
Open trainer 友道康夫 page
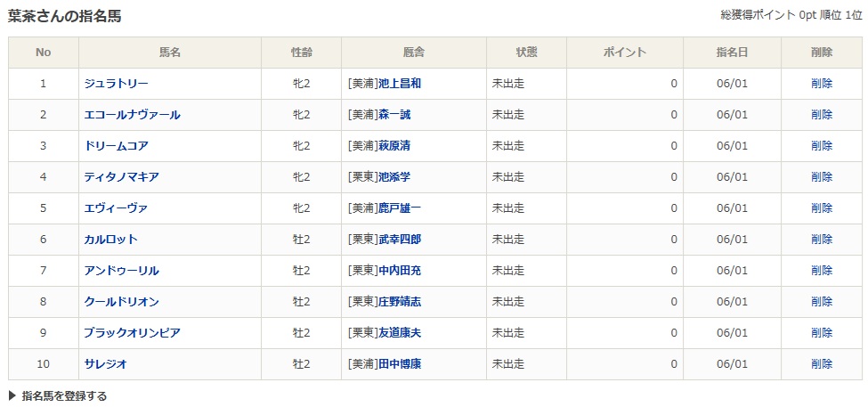(400, 333)
